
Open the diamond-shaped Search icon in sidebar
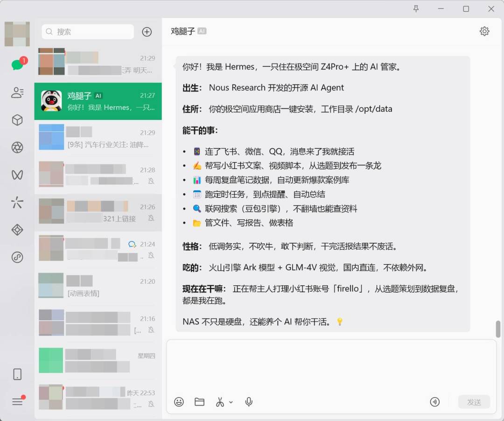tap(17, 230)
